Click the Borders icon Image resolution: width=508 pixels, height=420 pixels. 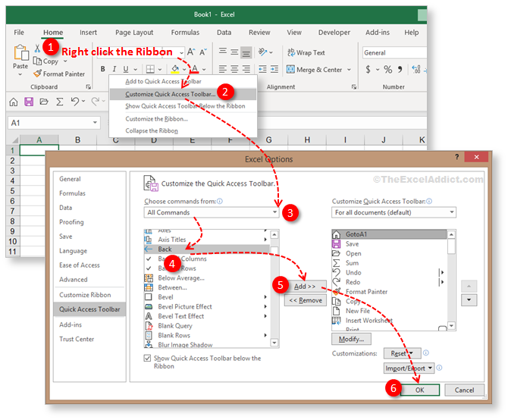(x=150, y=69)
